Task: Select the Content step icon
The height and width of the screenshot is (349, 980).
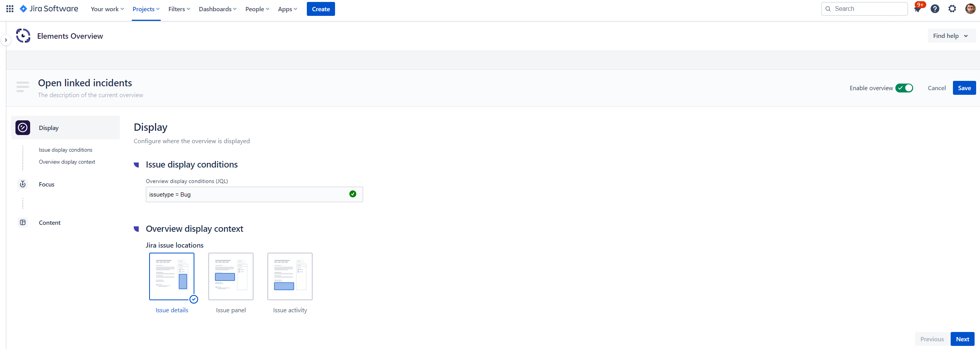Action: tap(23, 222)
